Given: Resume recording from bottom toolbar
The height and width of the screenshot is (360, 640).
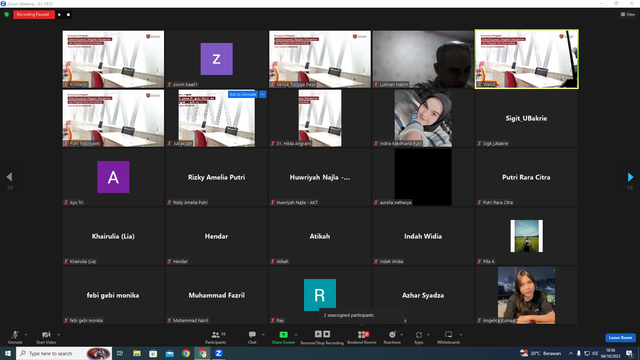Looking at the screenshot, I should (x=318, y=334).
